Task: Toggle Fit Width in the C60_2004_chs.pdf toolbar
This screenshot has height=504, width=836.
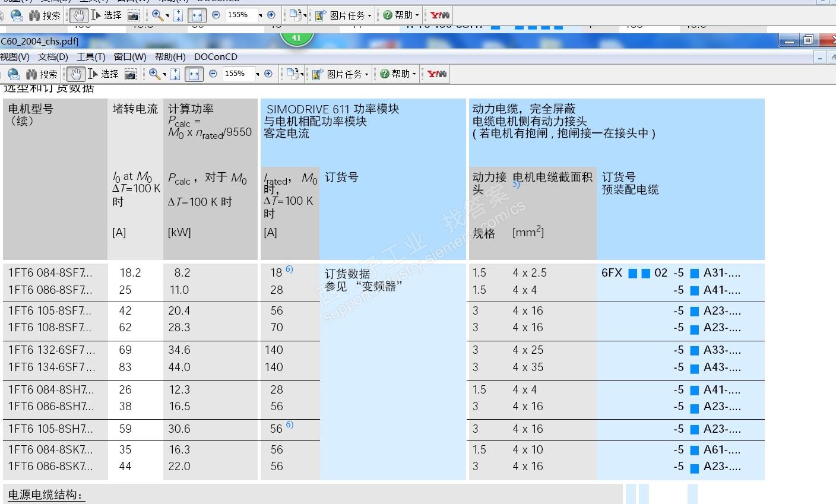Action: 194,74
